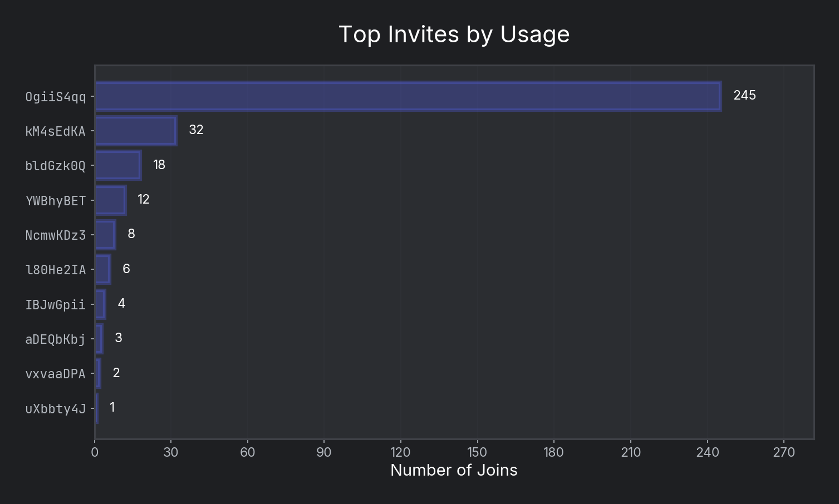Select the YWBhyBET bar
The width and height of the screenshot is (839, 504).
[110, 200]
